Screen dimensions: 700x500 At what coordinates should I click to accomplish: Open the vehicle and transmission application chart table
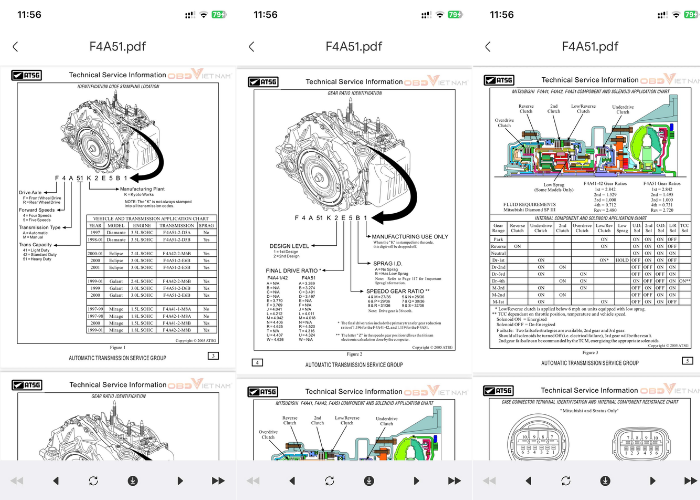coord(151,274)
